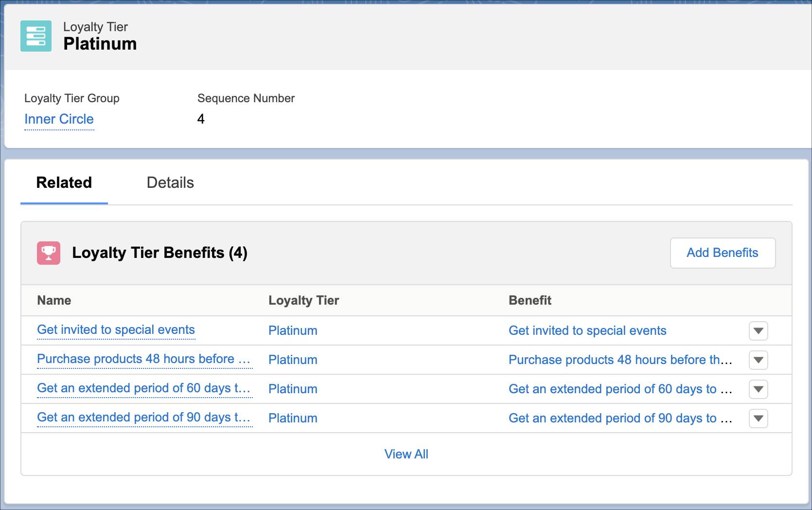
Task: Switch to the Details tab
Action: 170,183
